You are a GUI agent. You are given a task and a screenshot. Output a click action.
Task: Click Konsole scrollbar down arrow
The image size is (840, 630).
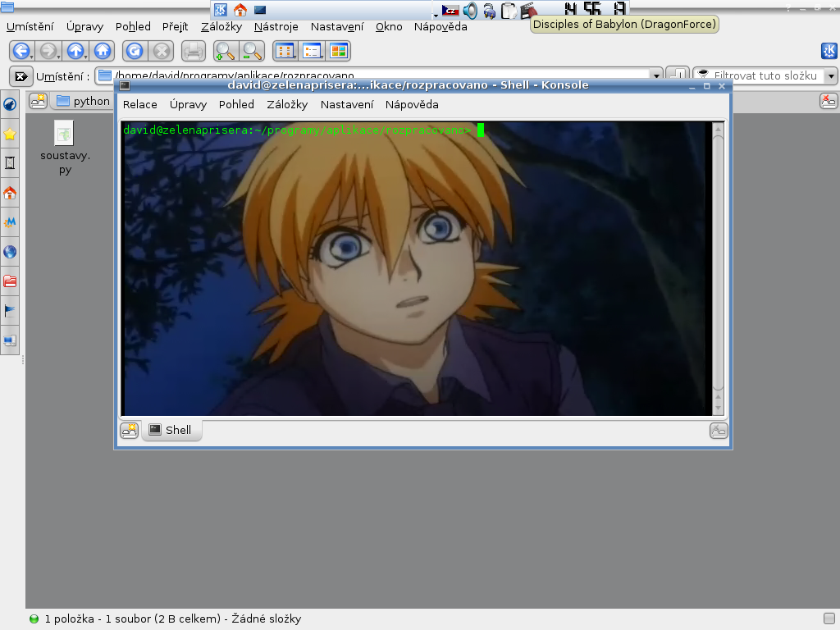point(719,409)
